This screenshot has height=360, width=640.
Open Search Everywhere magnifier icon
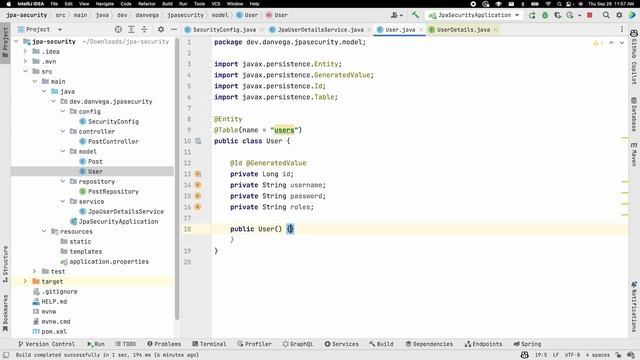tap(606, 15)
